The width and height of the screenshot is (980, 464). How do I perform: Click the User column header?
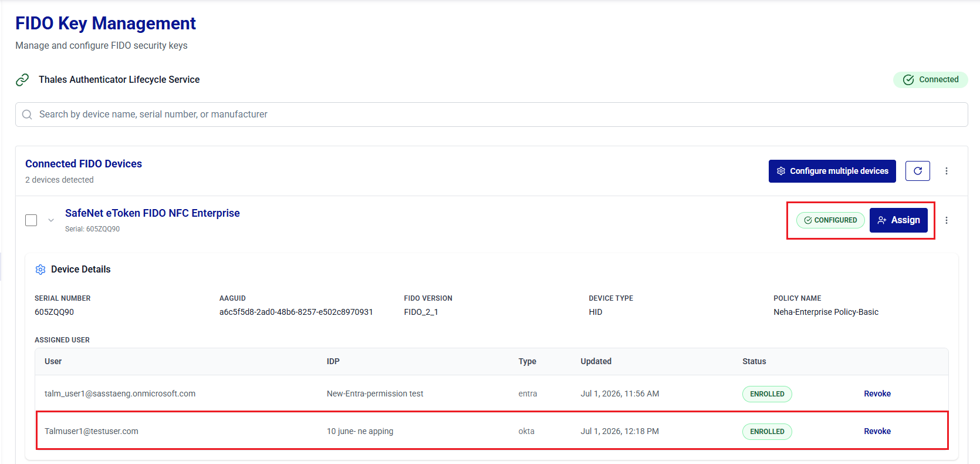(53, 361)
